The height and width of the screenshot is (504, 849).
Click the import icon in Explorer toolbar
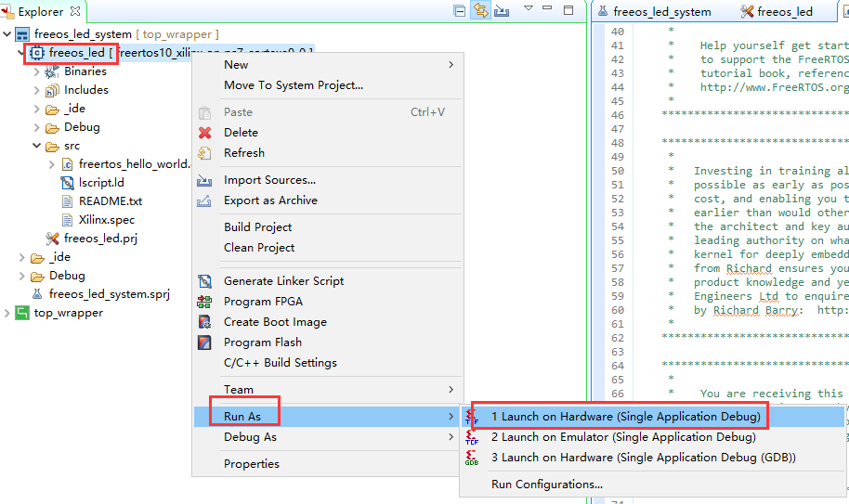[502, 11]
